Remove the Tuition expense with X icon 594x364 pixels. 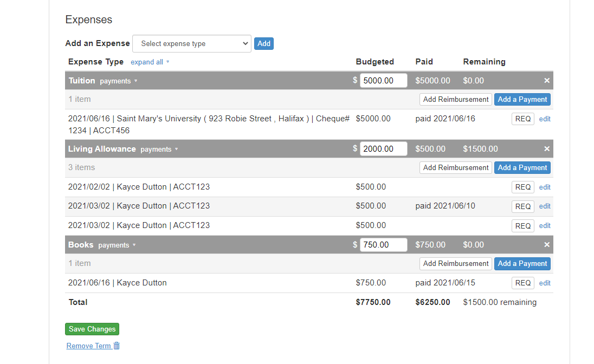547,81
